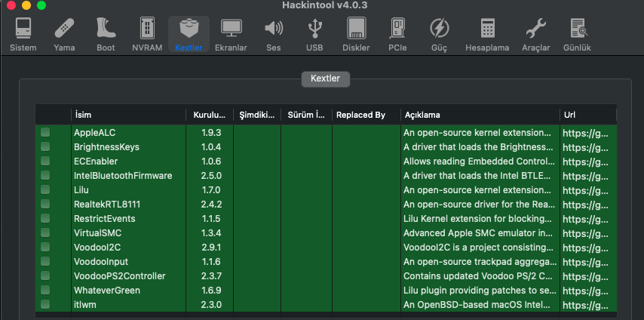Switch to the Yama patch section
Image resolution: width=644 pixels, height=320 pixels.
[64, 35]
